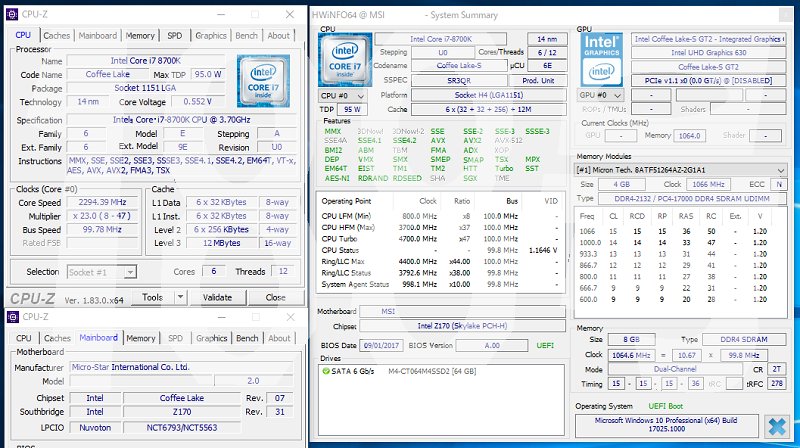This screenshot has width=800, height=448.
Task: Open About tab in top CPU-Z window
Action: click(x=279, y=35)
